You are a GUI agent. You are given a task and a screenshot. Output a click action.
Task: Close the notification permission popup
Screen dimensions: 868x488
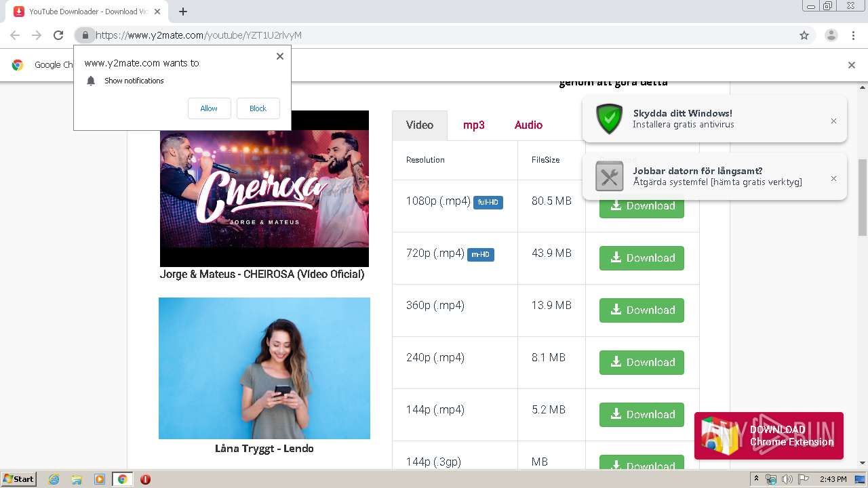[x=280, y=56]
